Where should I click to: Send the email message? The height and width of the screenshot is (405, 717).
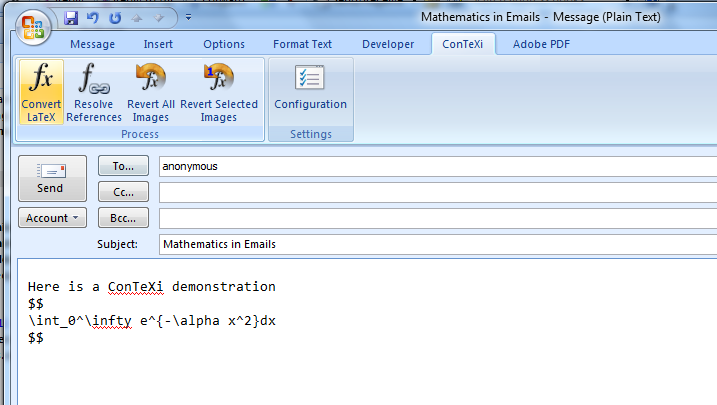52,178
